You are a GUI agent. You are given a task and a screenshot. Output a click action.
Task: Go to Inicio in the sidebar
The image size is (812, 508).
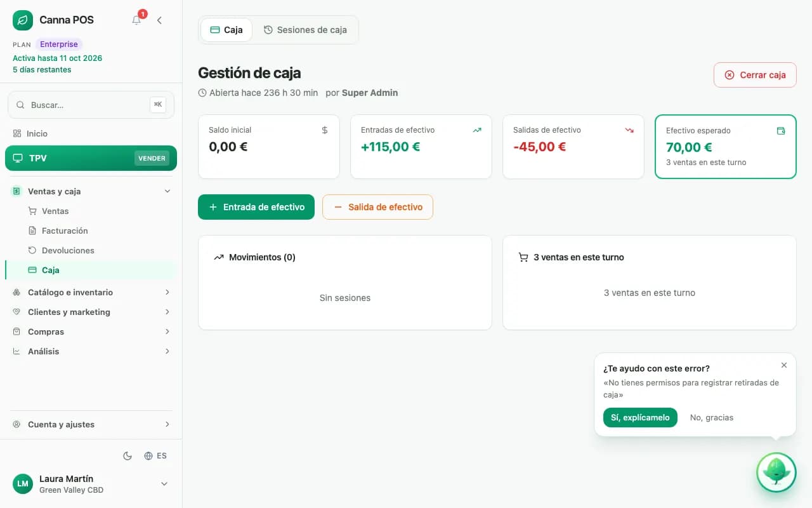click(x=91, y=133)
